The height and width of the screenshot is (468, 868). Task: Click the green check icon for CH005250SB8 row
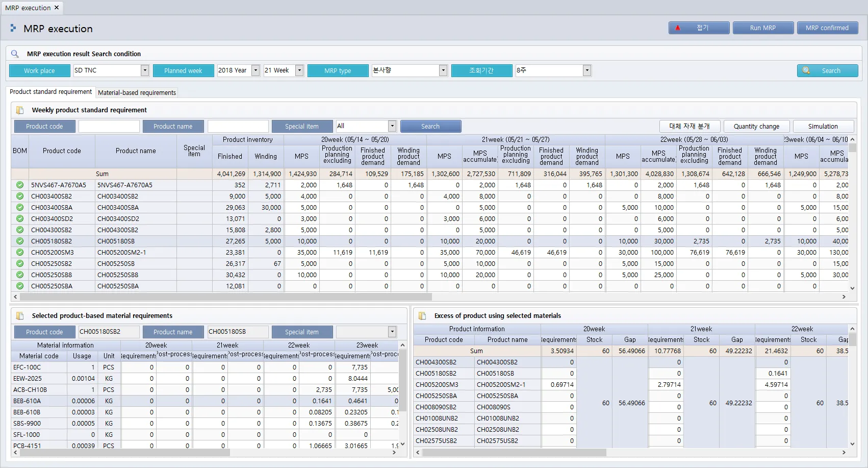tap(20, 275)
